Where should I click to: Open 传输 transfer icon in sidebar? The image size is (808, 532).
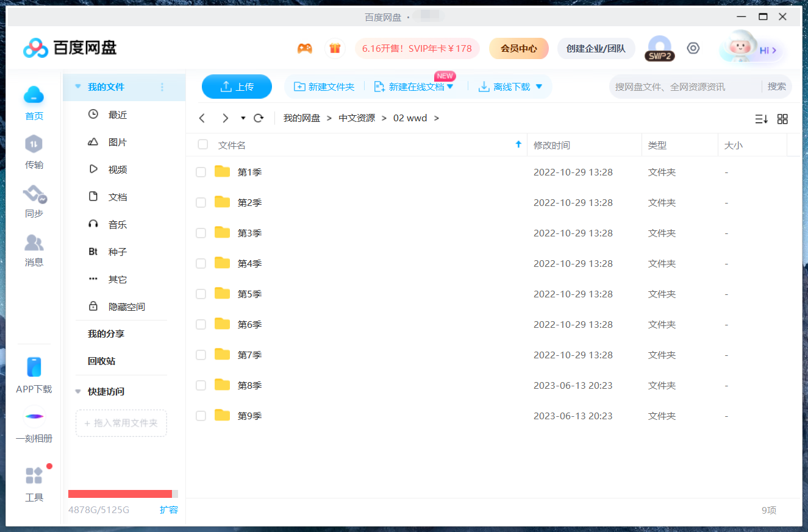point(34,144)
